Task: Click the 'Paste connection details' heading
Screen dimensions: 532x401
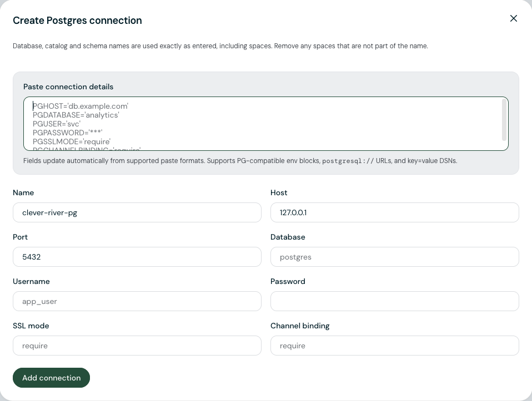Action: (x=68, y=87)
